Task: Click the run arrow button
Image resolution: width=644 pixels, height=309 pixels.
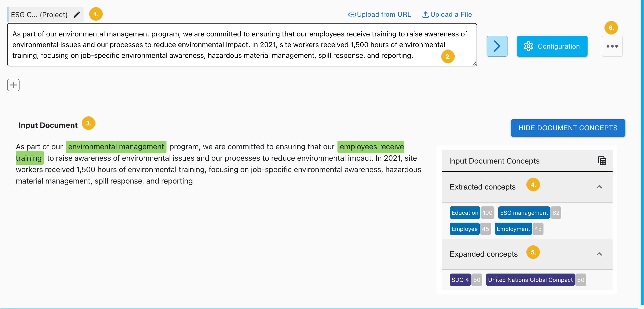Action: [497, 46]
